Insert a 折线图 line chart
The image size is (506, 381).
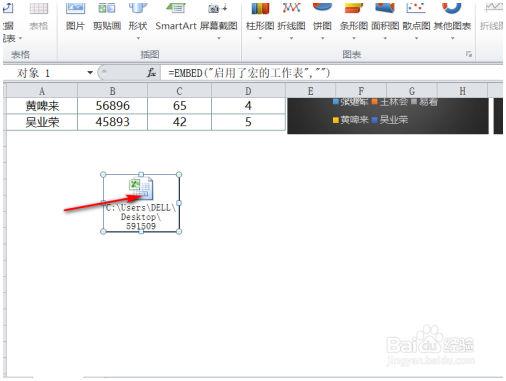pyautogui.click(x=291, y=20)
